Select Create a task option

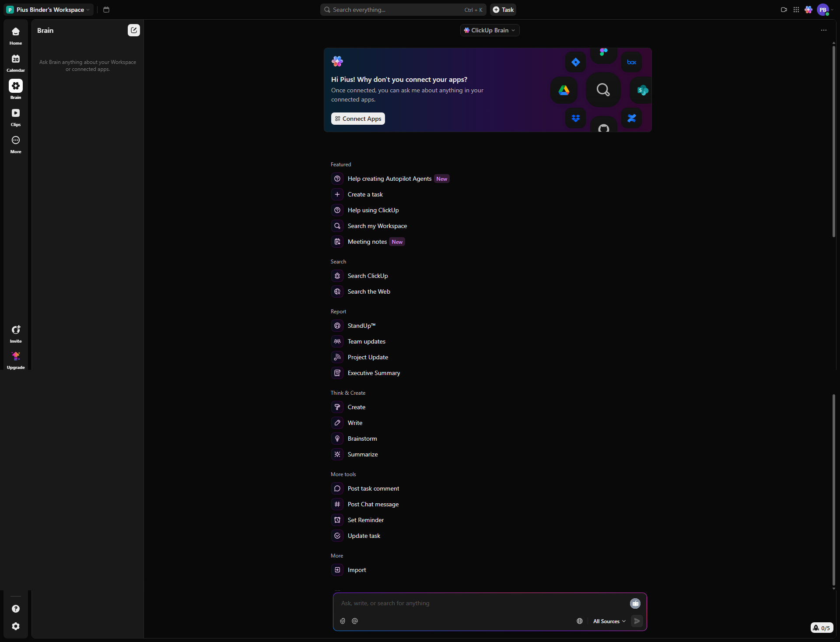pyautogui.click(x=357, y=194)
